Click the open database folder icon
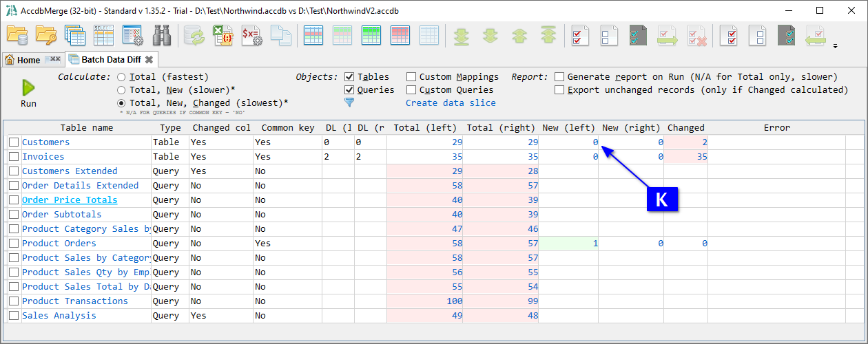This screenshot has height=344, width=868. pyautogui.click(x=17, y=35)
